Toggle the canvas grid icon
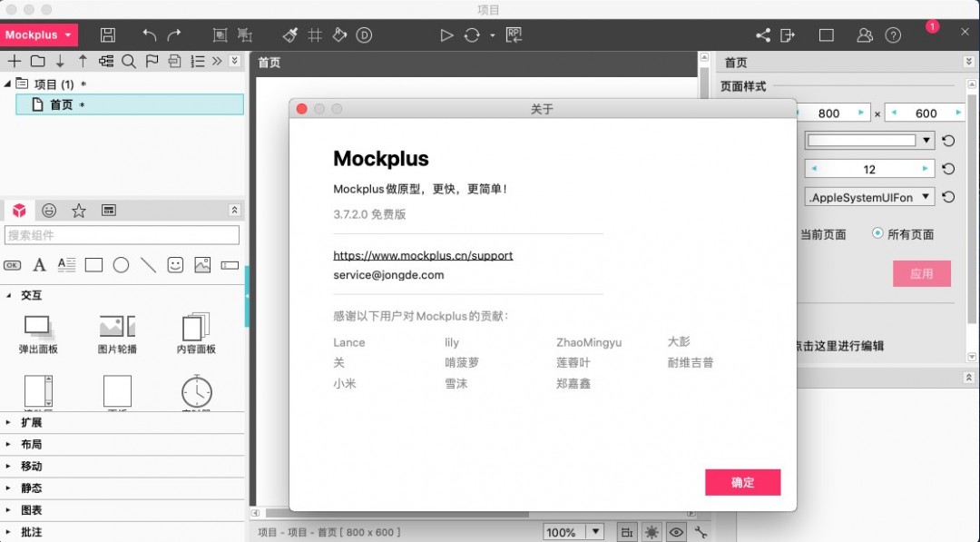The height and width of the screenshot is (542, 980). click(315, 35)
